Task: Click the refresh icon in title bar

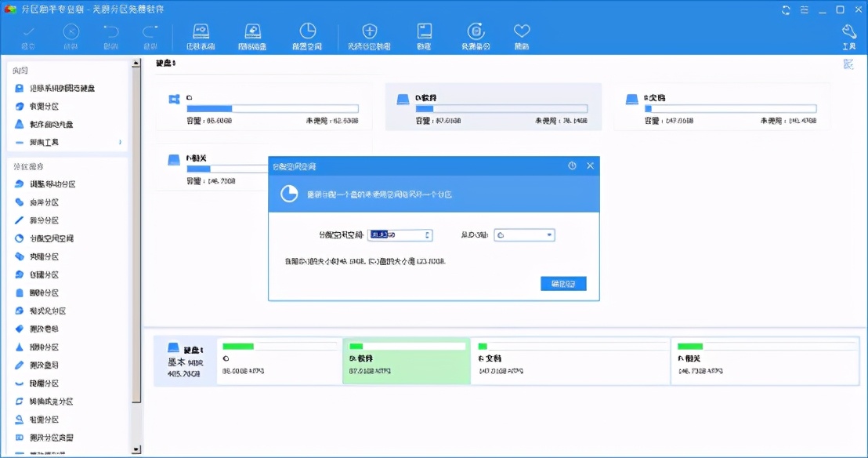Action: (x=786, y=10)
